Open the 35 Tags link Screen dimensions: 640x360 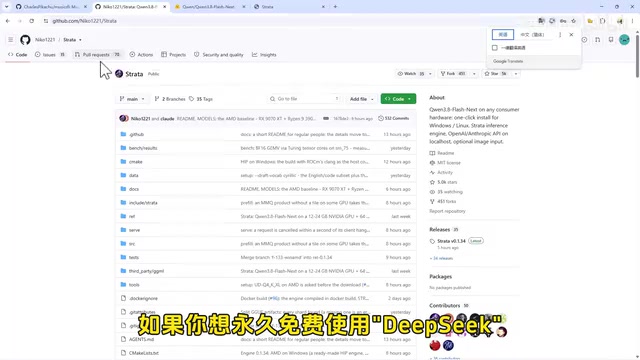point(201,99)
